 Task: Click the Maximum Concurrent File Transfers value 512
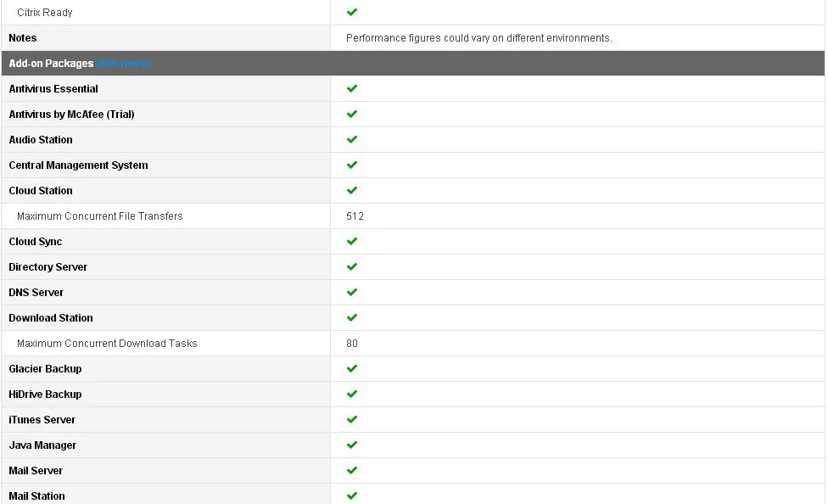(355, 216)
